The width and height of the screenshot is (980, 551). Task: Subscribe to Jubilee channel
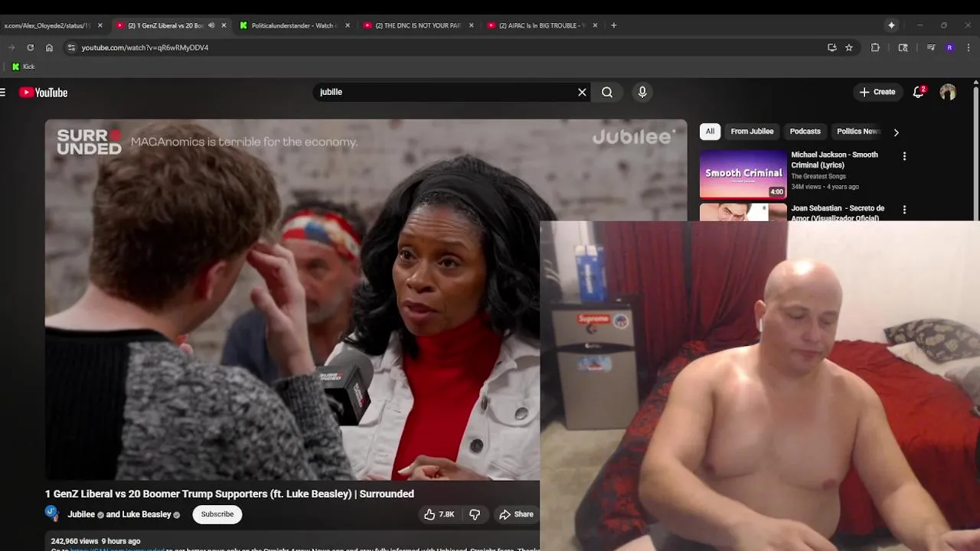coord(217,514)
